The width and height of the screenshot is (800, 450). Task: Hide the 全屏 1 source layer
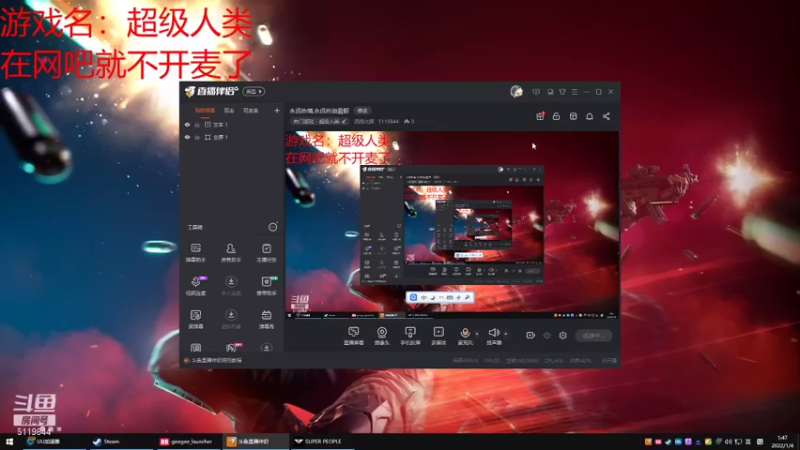tap(187, 137)
